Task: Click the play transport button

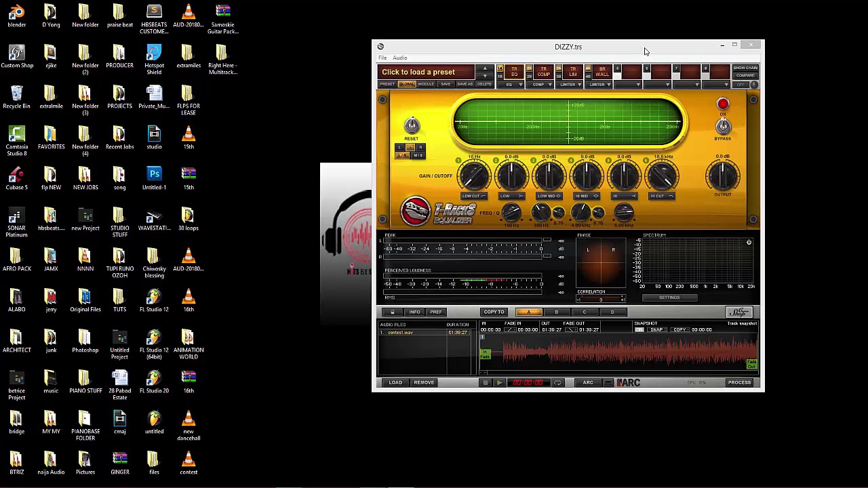Action: 499,383
